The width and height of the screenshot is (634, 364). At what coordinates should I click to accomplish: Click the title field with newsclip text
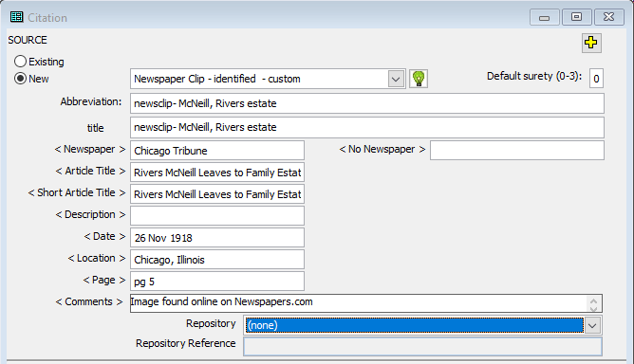point(367,127)
